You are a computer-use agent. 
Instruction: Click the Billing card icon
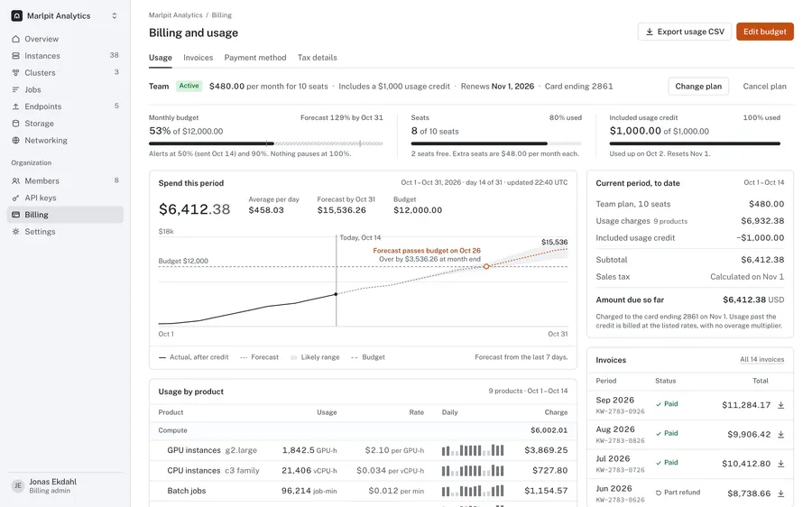coord(15,215)
